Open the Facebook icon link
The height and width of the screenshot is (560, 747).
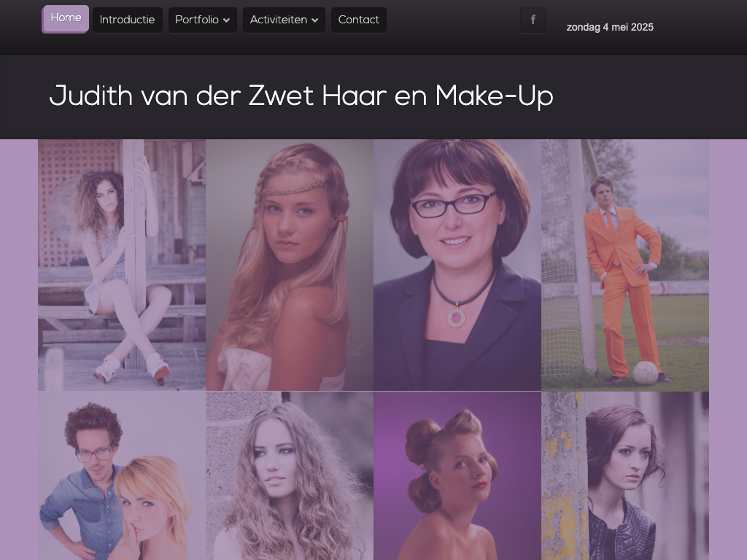click(x=533, y=20)
